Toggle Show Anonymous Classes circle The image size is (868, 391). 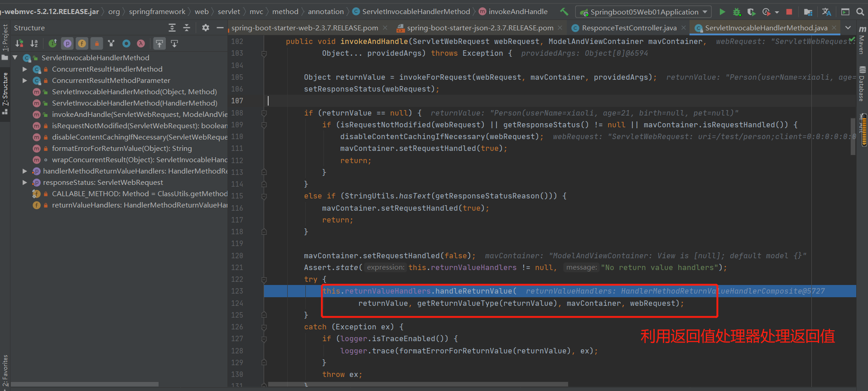coord(126,43)
